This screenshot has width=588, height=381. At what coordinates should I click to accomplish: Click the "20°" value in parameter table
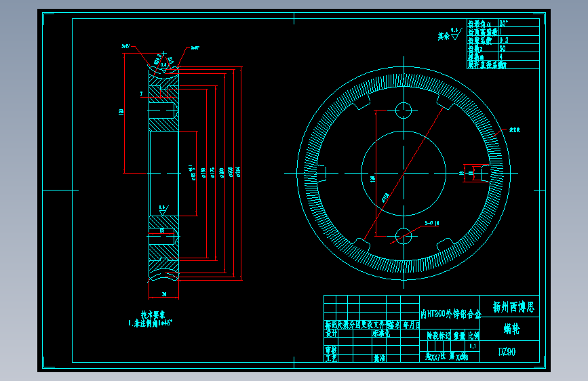point(503,23)
